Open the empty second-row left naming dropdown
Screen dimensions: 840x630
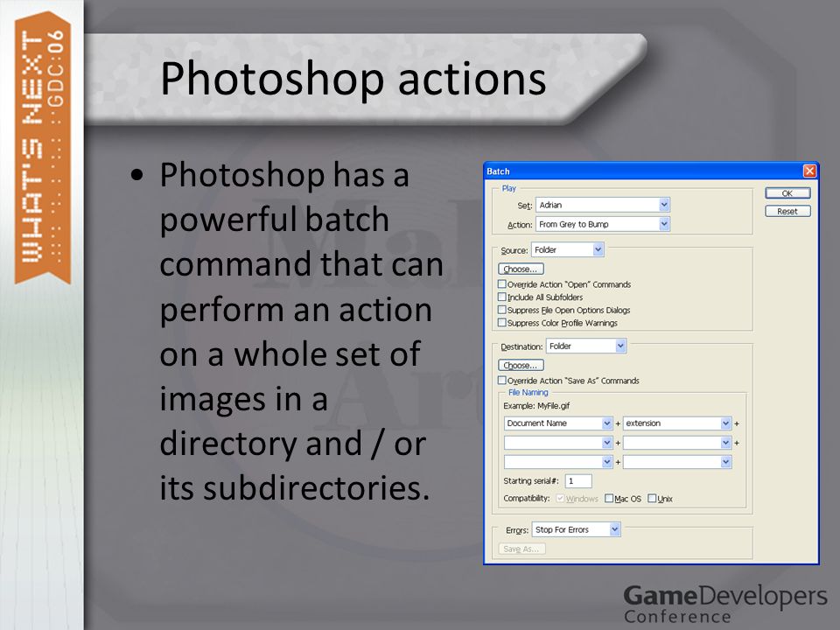tap(558, 443)
